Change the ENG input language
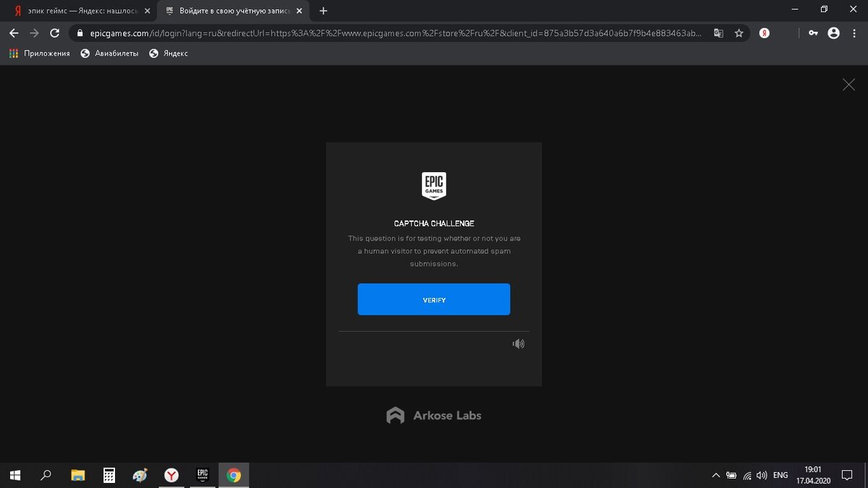 pos(780,475)
